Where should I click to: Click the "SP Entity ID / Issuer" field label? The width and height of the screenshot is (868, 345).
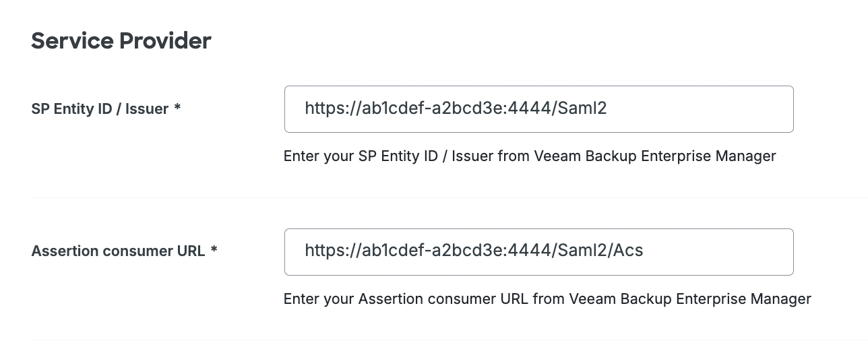click(100, 109)
